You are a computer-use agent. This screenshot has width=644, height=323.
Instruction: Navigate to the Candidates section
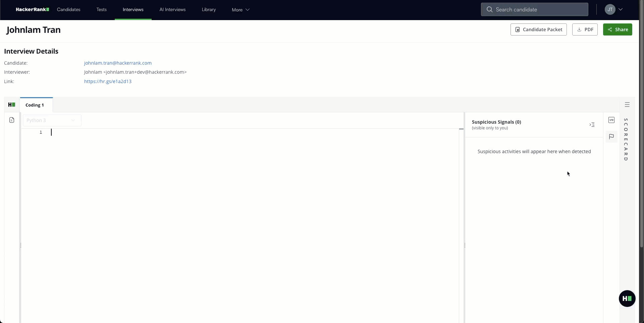point(68,9)
